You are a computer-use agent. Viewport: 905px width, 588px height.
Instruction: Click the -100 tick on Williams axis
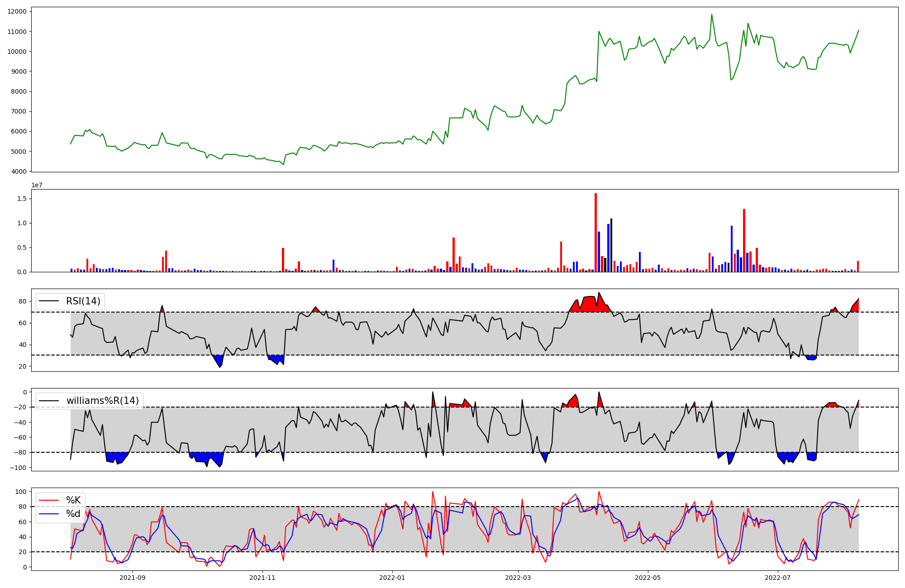click(x=19, y=468)
